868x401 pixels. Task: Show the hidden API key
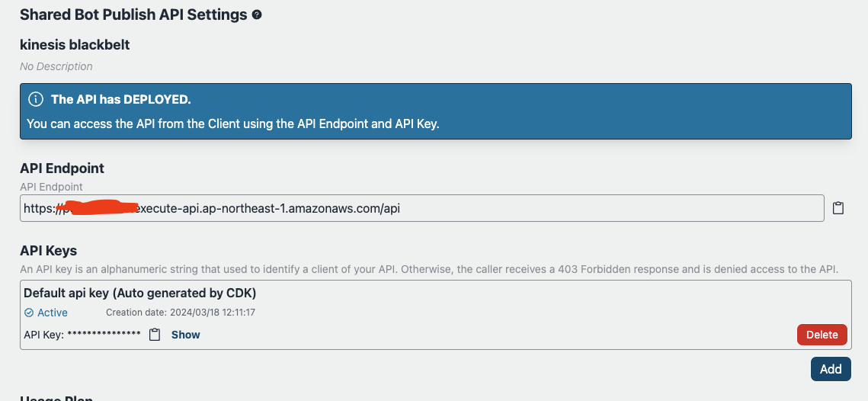point(185,335)
